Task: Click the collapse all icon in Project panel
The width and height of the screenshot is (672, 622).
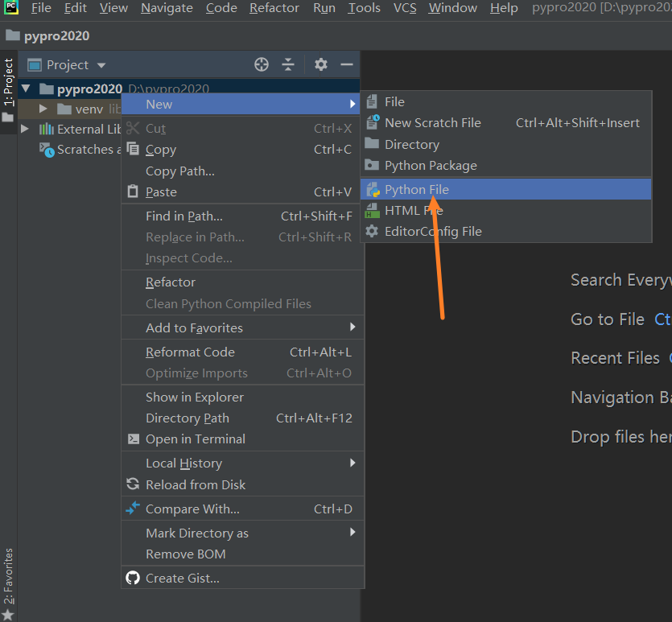Action: point(288,64)
